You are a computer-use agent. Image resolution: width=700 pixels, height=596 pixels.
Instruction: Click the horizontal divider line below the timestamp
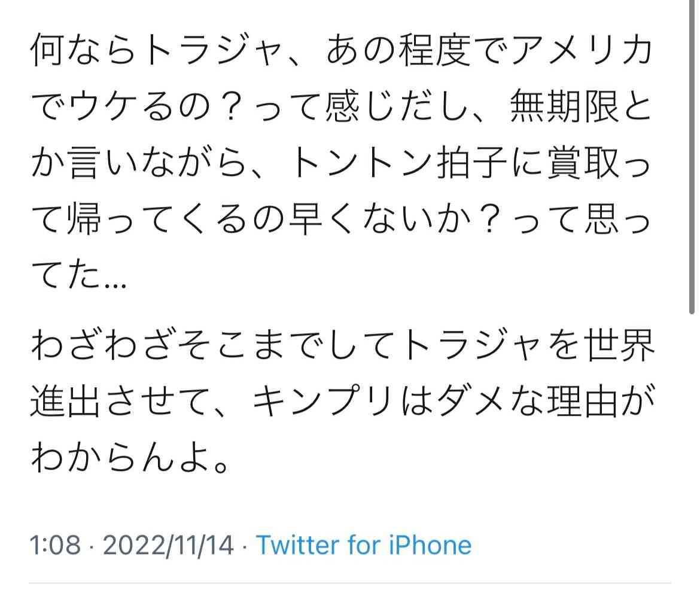350,582
